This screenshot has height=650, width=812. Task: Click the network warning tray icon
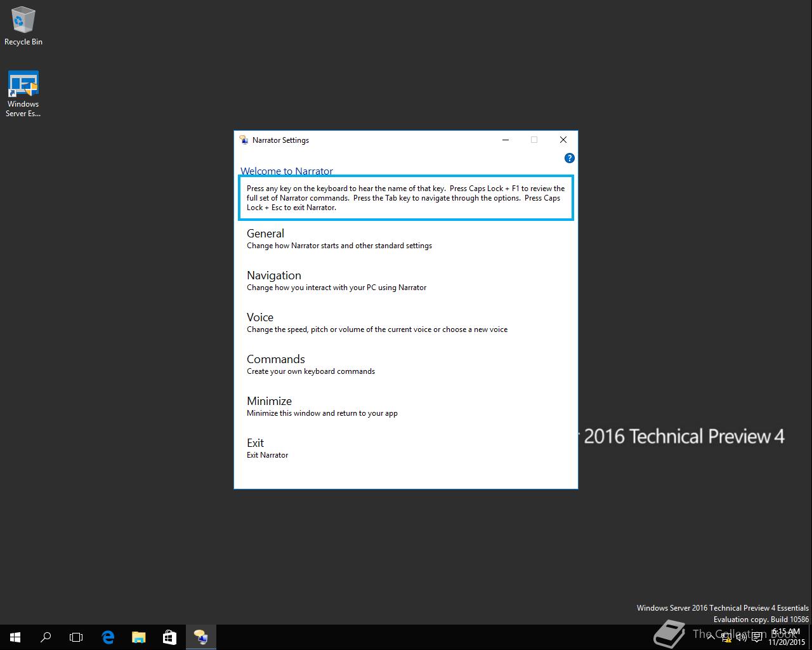tap(727, 637)
